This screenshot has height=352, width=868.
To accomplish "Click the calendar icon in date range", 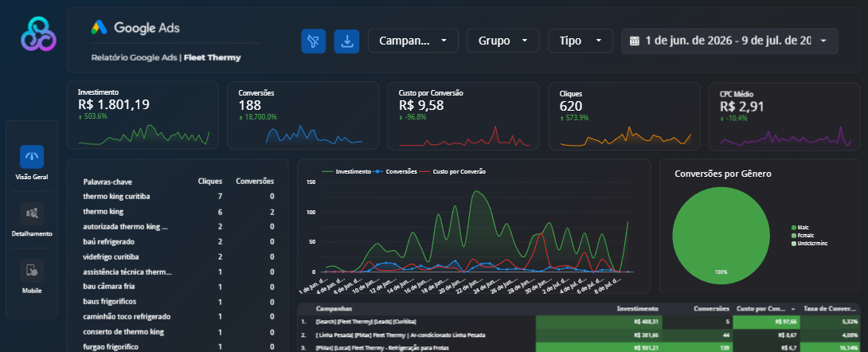I will coord(635,41).
